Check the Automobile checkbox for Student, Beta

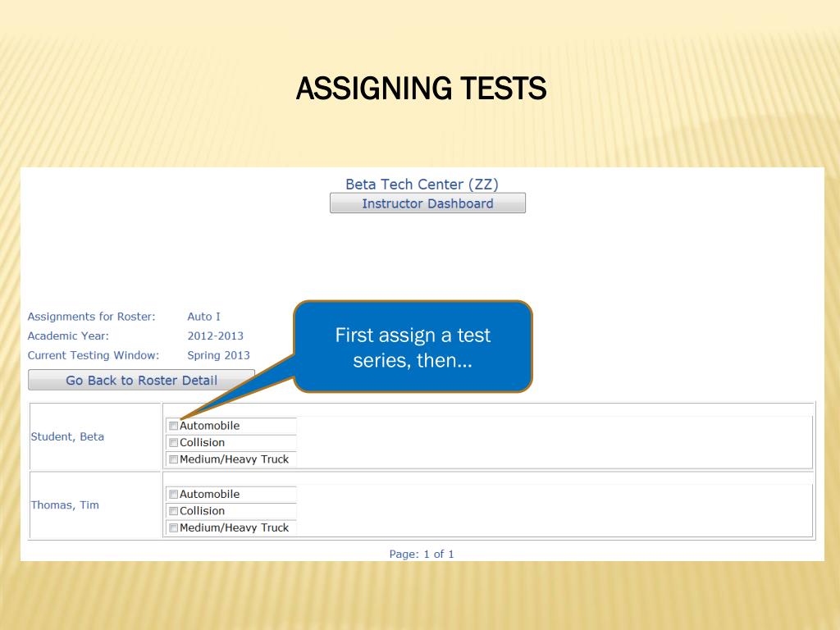coord(172,426)
